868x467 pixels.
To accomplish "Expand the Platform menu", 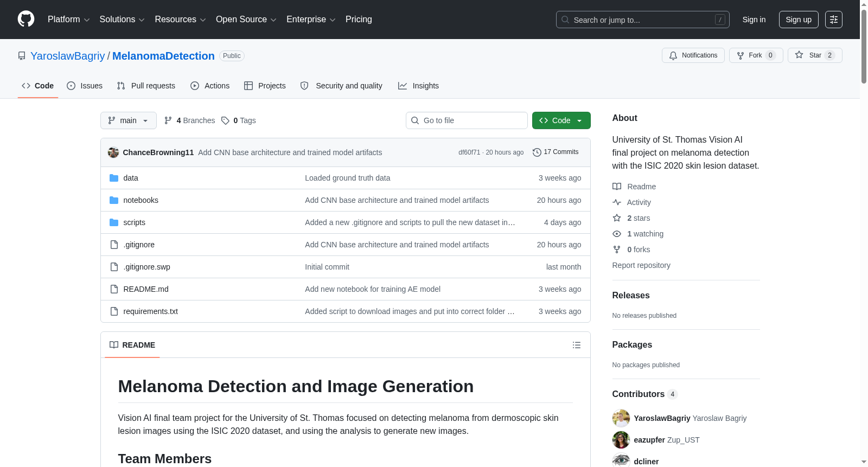I will [68, 20].
